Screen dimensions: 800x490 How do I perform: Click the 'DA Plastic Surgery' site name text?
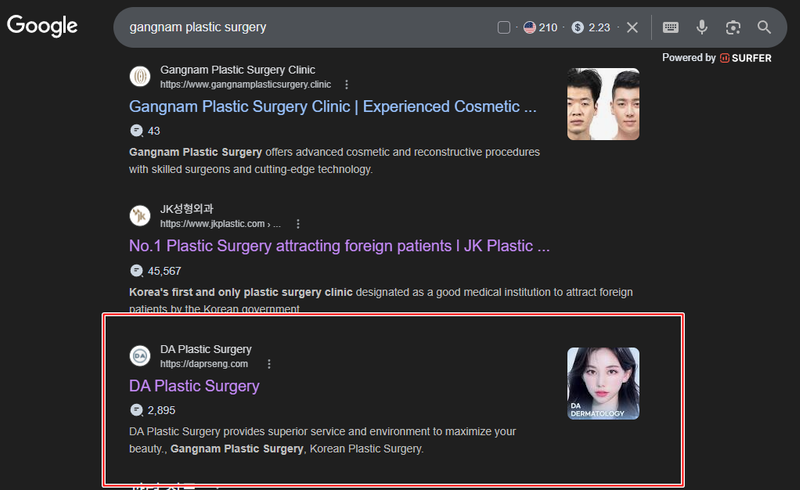tap(206, 349)
